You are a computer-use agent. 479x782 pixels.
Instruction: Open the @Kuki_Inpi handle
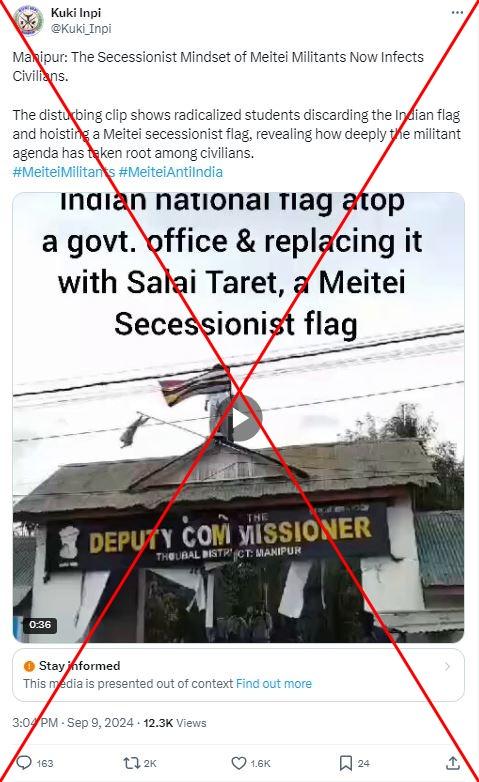tap(81, 28)
